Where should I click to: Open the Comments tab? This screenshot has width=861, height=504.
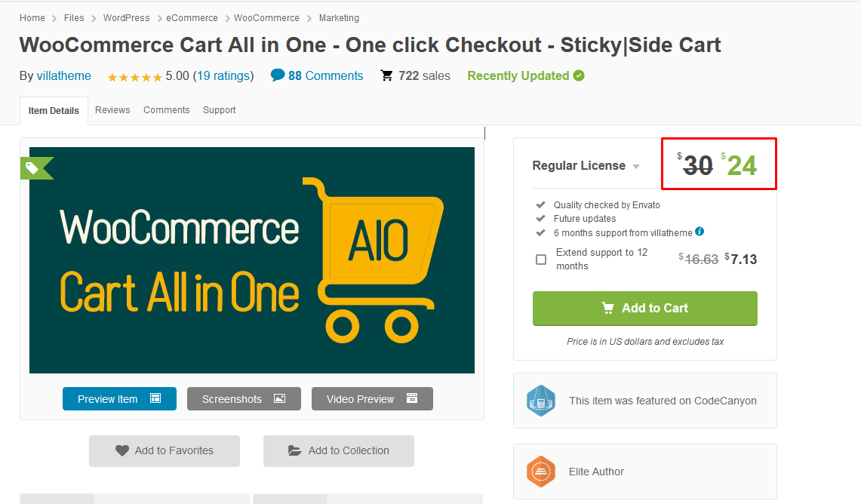166,110
